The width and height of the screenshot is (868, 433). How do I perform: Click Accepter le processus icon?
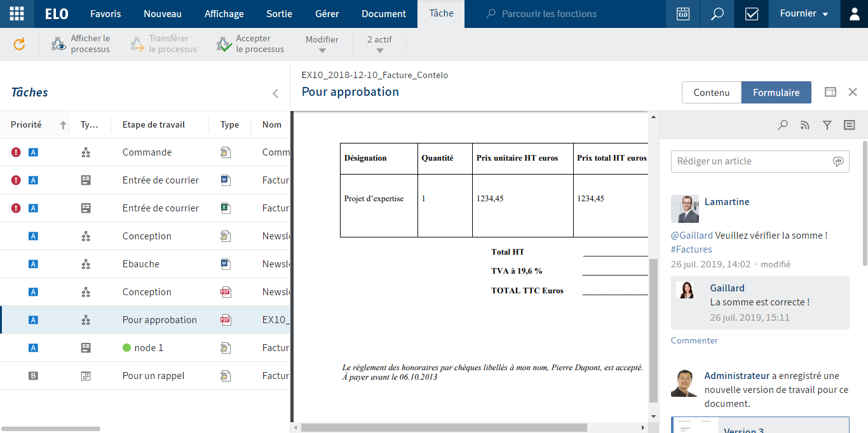click(x=224, y=44)
